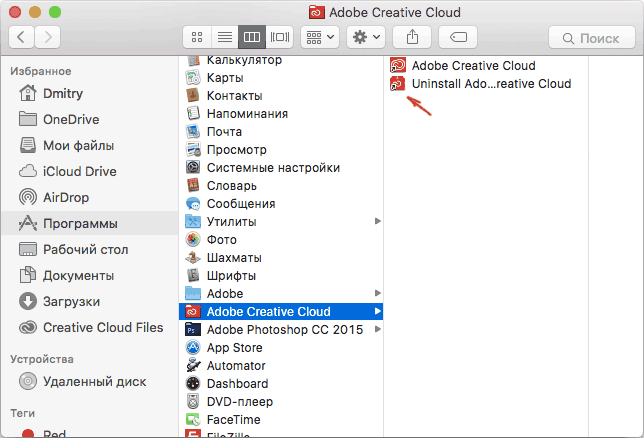
Task: Focus the Поиск search field
Action: click(x=592, y=38)
